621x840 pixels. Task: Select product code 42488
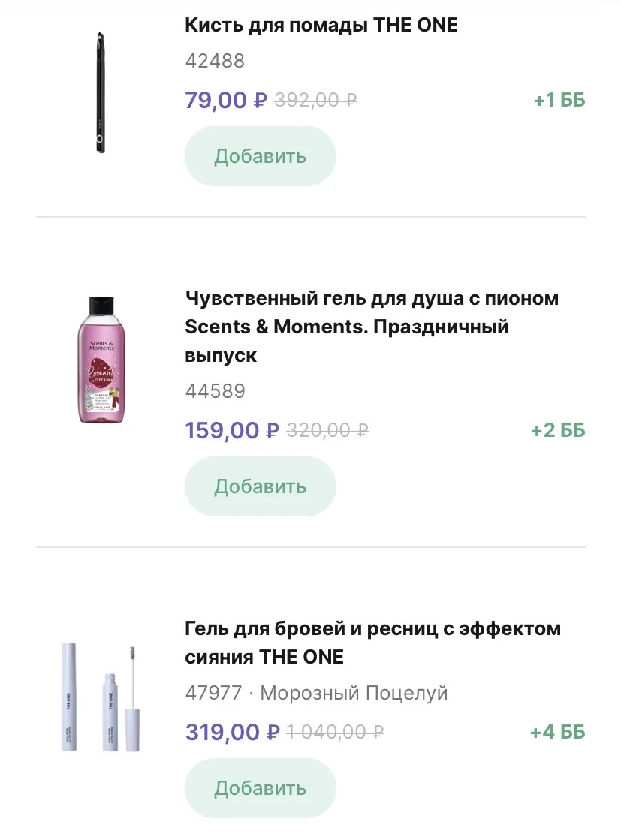pos(215,62)
